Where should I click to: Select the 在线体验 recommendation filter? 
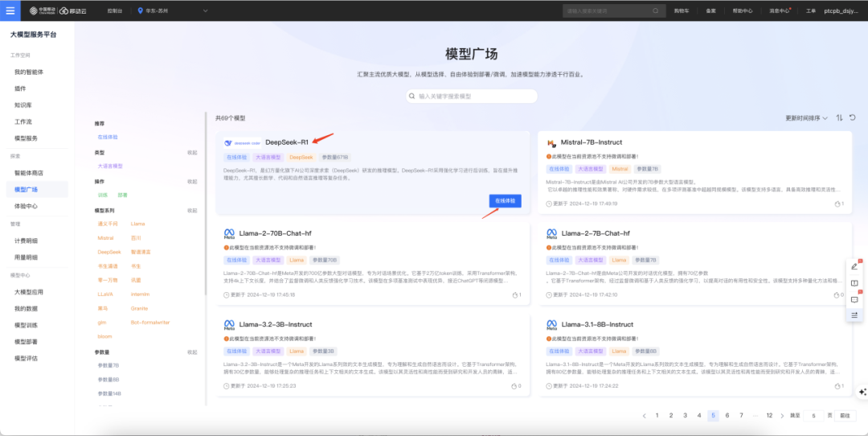108,137
